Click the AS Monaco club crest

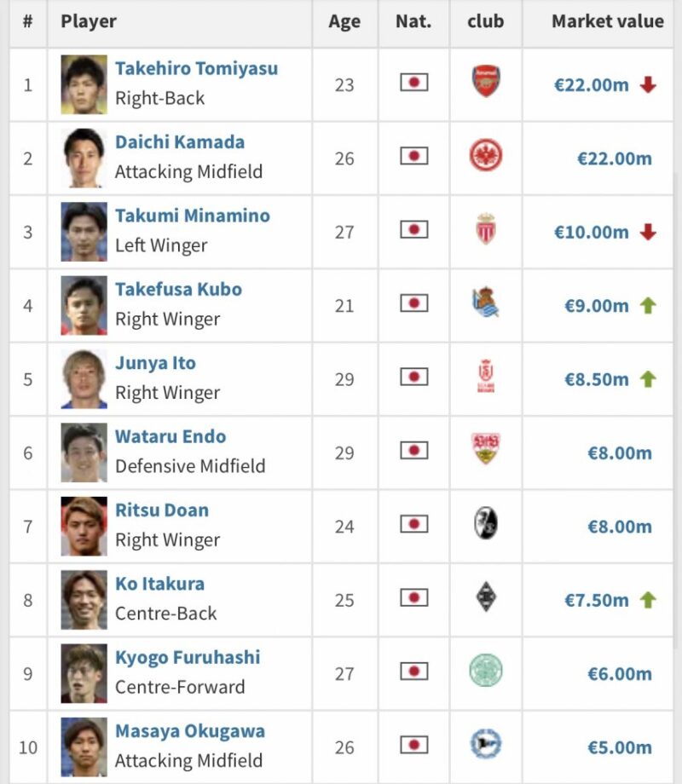point(486,230)
